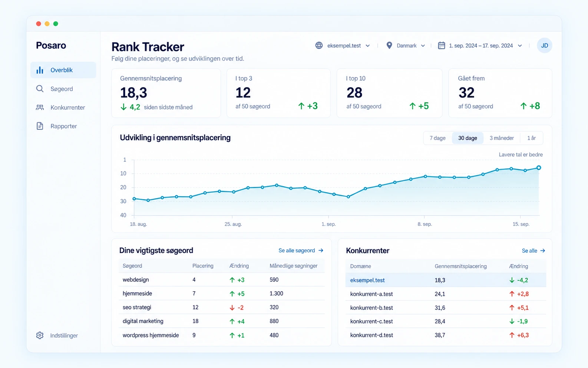
Task: Click the 18,3 Gennemsnitsplacering stat
Action: pyautogui.click(x=133, y=93)
